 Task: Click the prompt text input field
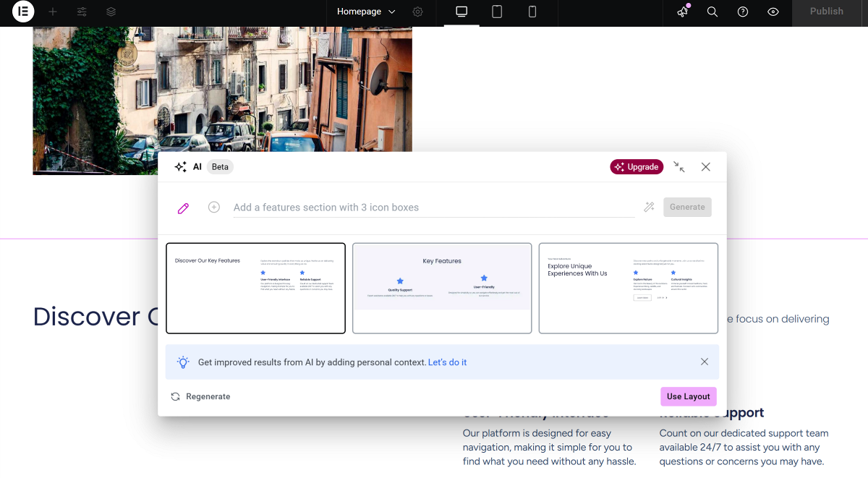pyautogui.click(x=433, y=208)
